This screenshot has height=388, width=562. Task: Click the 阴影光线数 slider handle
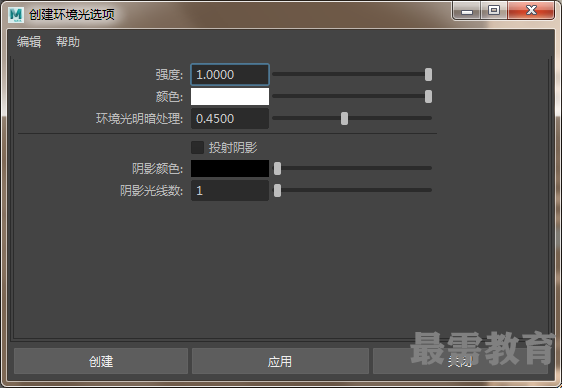pos(277,191)
